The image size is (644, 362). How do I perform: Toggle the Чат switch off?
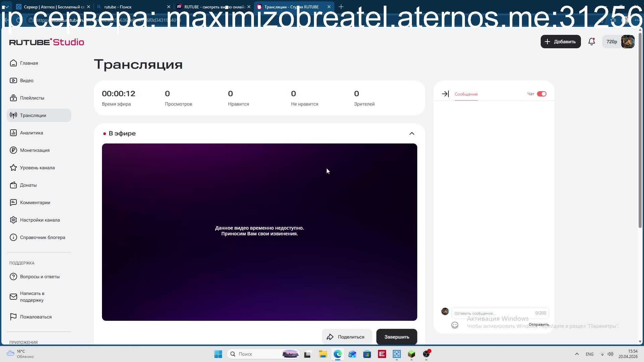(x=541, y=94)
